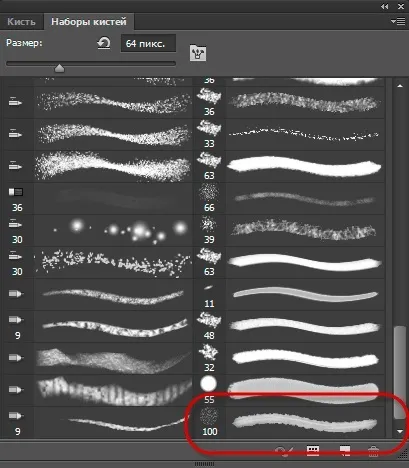Open the Preset Manager icon
This screenshot has width=409, height=468.
pyautogui.click(x=313, y=451)
